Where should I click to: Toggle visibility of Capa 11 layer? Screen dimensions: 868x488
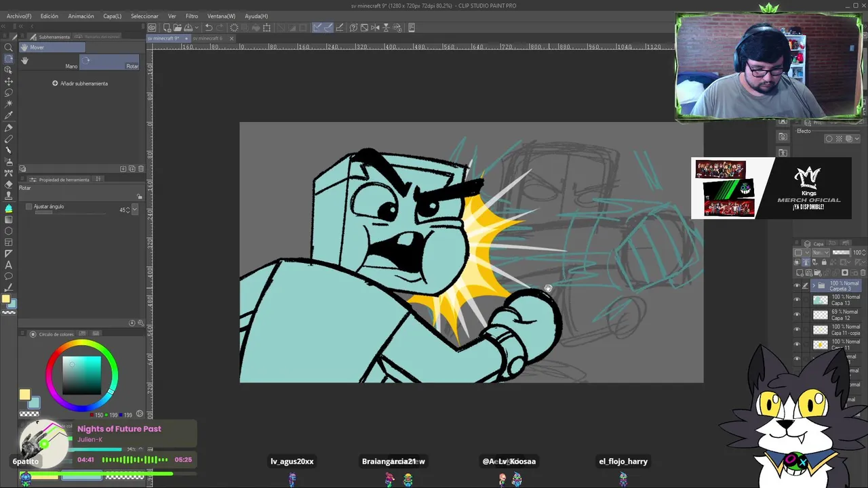point(797,344)
